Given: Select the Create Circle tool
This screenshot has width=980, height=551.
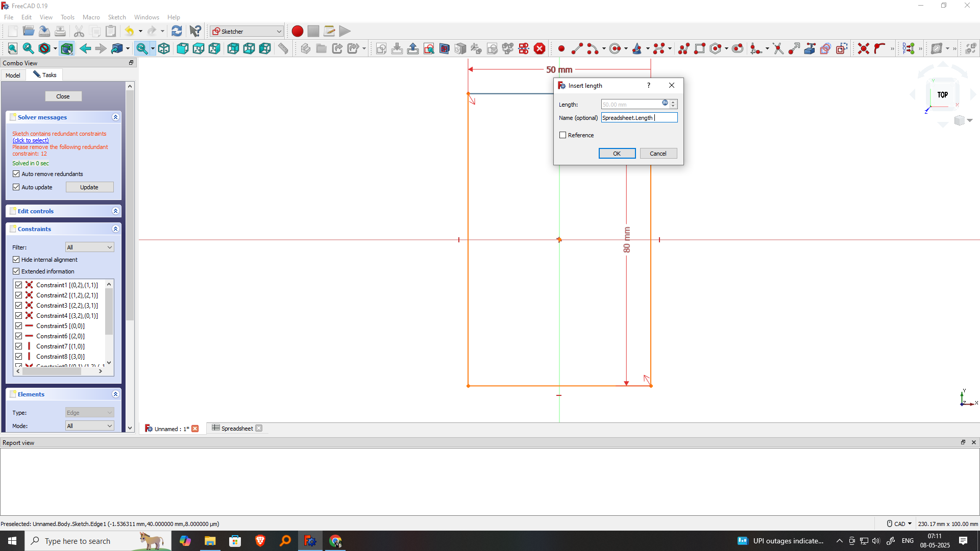Looking at the screenshot, I should (x=616, y=48).
